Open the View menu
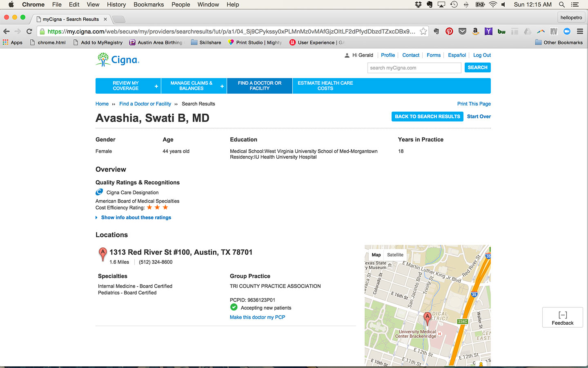588x368 pixels. (93, 4)
